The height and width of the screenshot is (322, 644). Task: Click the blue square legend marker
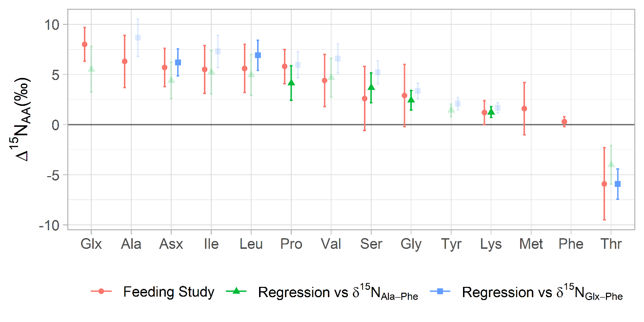(x=440, y=291)
